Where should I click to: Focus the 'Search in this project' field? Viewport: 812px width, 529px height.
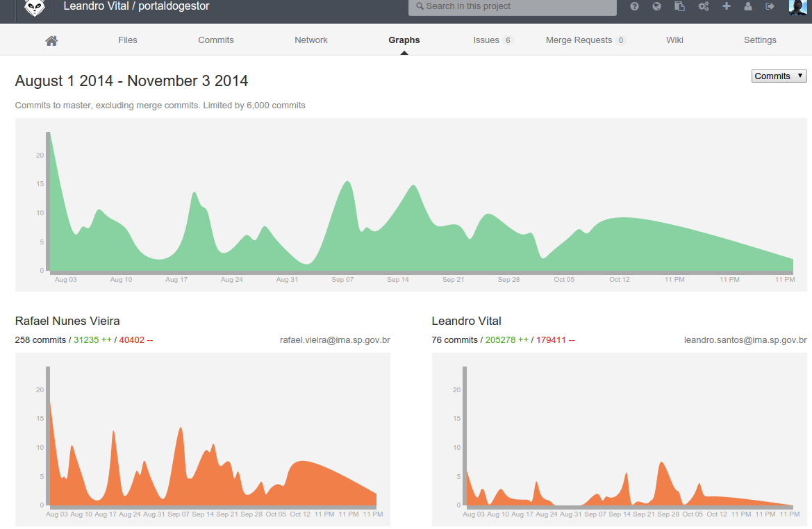[512, 7]
